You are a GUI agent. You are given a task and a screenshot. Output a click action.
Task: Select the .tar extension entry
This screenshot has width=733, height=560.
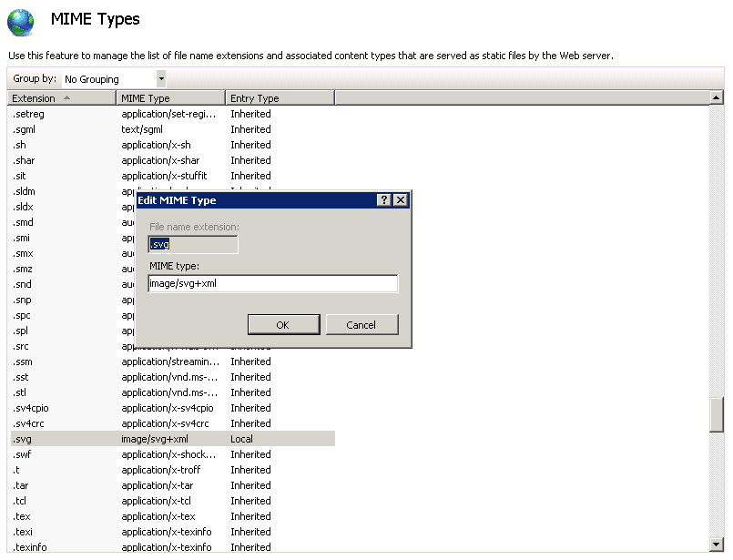[x=21, y=485]
